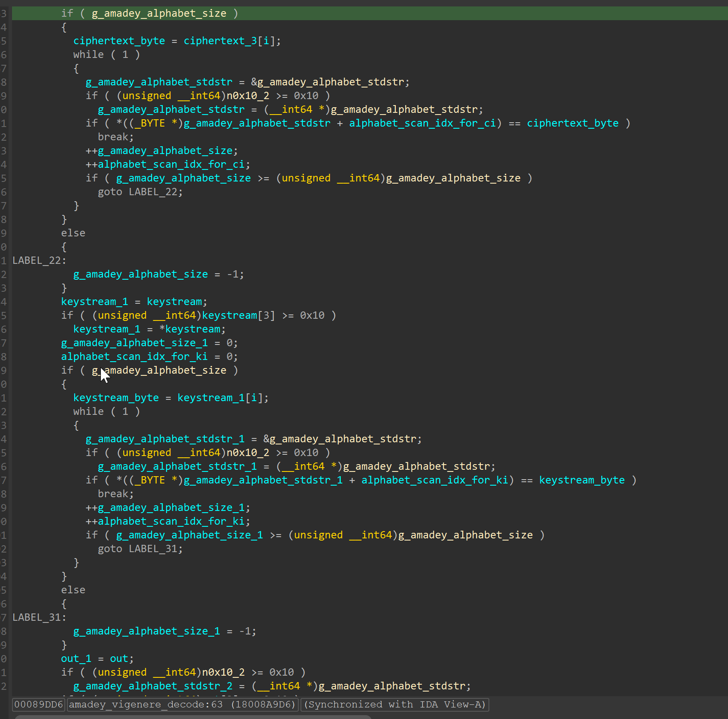The image size is (728, 719).
Task: Click the '++alphabet_scan_idx_for_ki;' statement
Action: 168,521
